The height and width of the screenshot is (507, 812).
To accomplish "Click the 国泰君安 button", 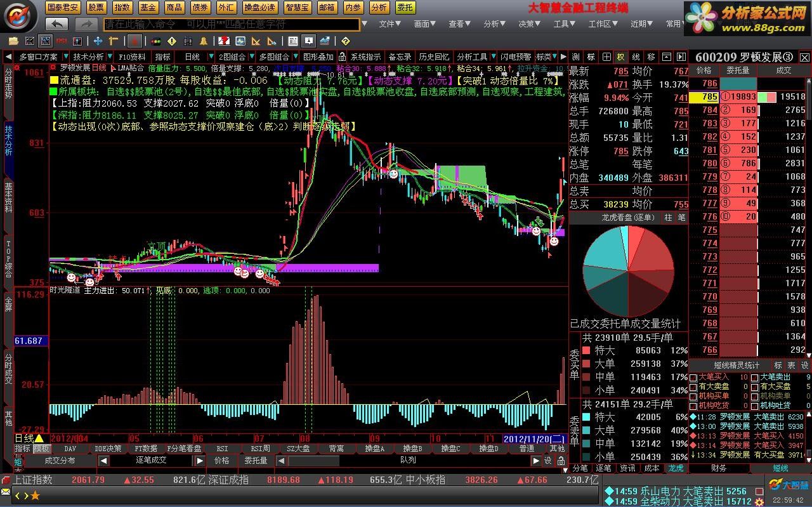I will click(63, 8).
